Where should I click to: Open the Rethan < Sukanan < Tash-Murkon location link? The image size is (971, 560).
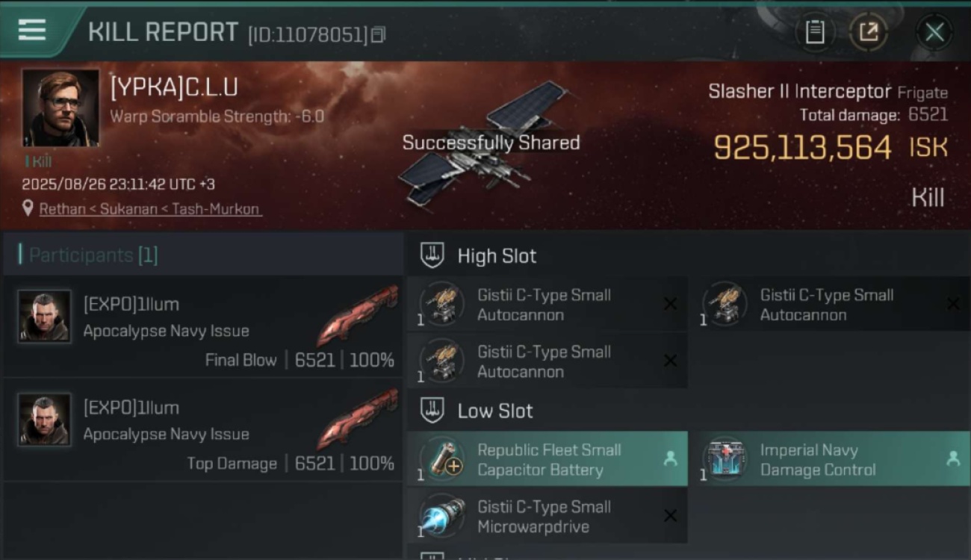(x=150, y=209)
